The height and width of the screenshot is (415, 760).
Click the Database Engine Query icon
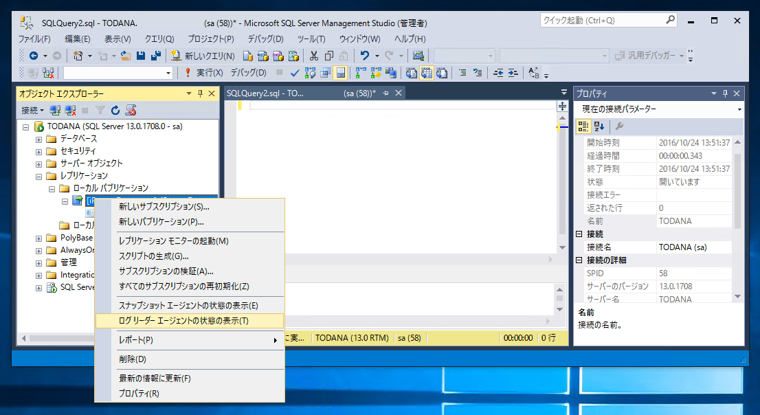[248, 56]
